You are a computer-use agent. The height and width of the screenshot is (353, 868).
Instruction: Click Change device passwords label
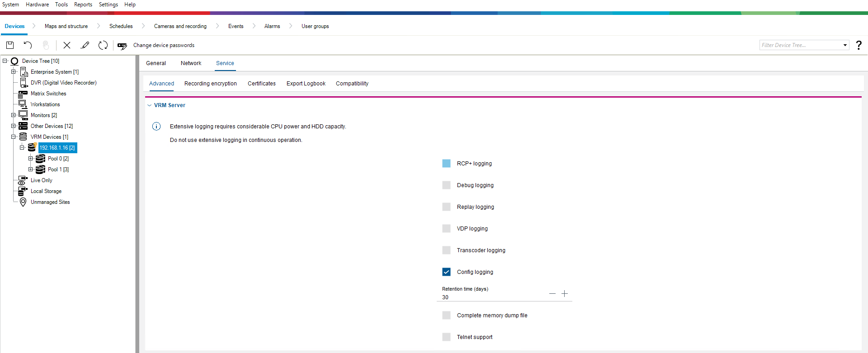(164, 45)
